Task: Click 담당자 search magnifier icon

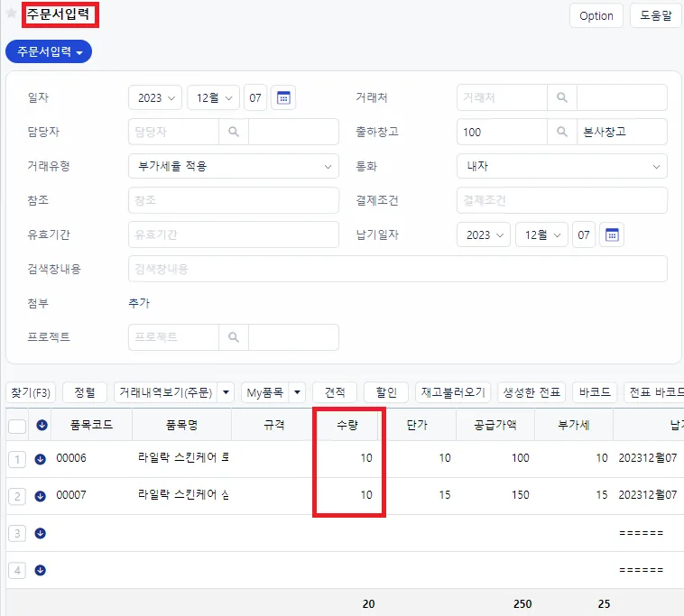Action: (x=234, y=132)
